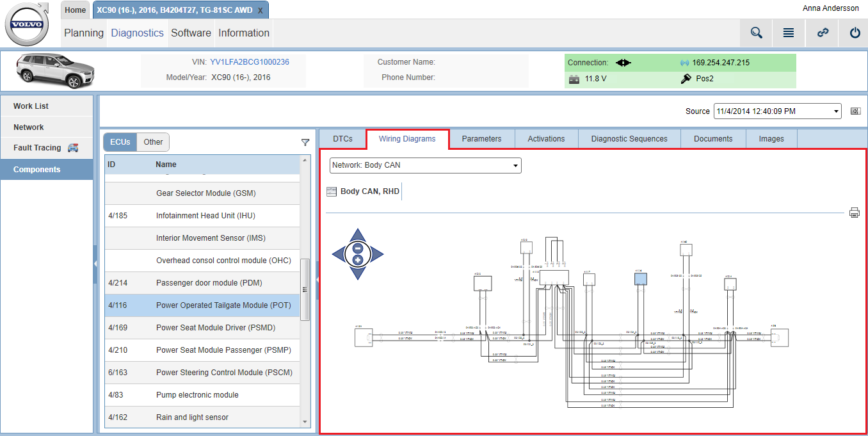
Task: Select Gear Selector Module (GSM) row
Action: pyautogui.click(x=202, y=193)
